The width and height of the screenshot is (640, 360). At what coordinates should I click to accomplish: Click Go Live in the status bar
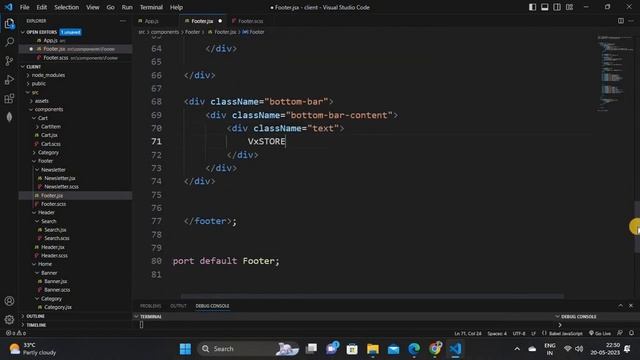tap(600, 333)
